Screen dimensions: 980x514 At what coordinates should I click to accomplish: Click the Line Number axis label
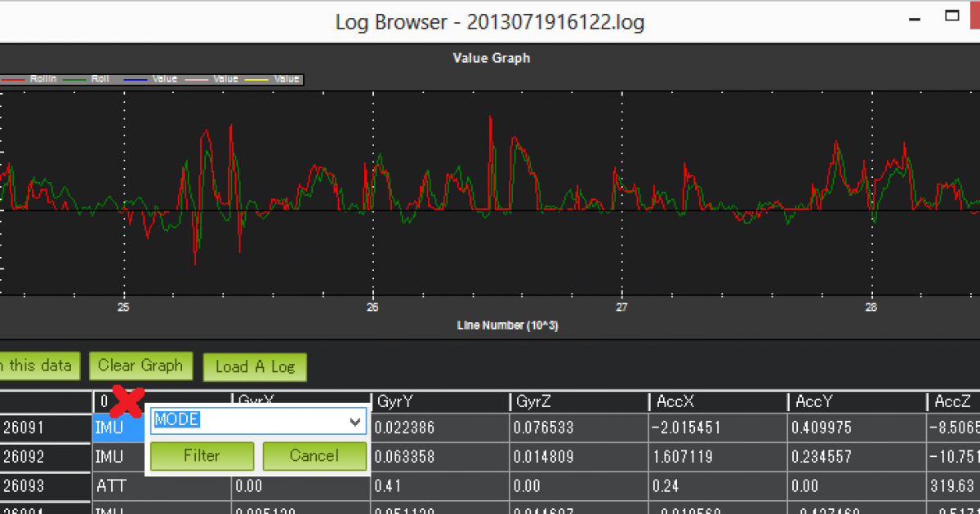(507, 326)
